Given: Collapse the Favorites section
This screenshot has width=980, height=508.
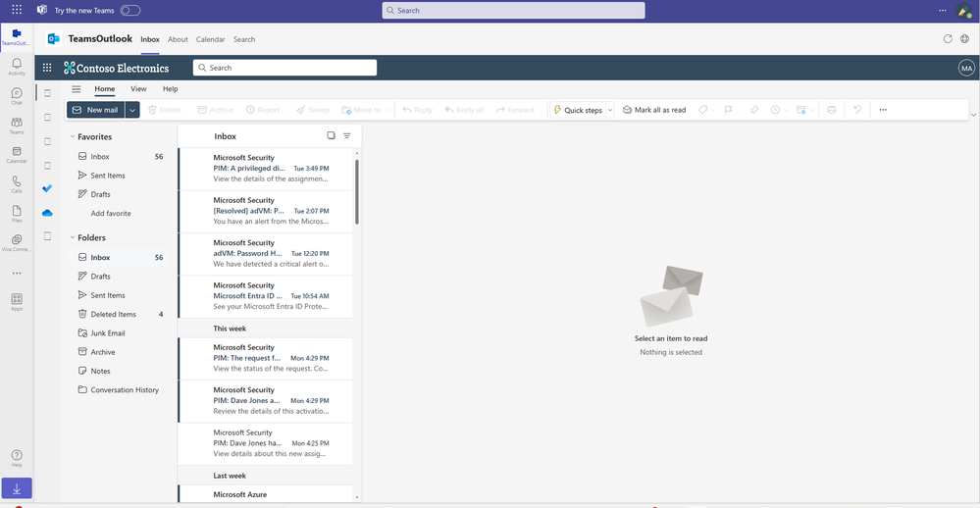Looking at the screenshot, I should point(73,136).
